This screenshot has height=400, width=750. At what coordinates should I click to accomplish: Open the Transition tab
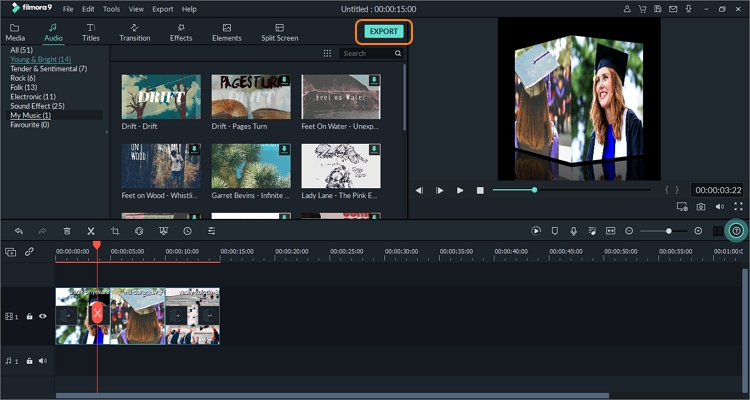[x=134, y=33]
